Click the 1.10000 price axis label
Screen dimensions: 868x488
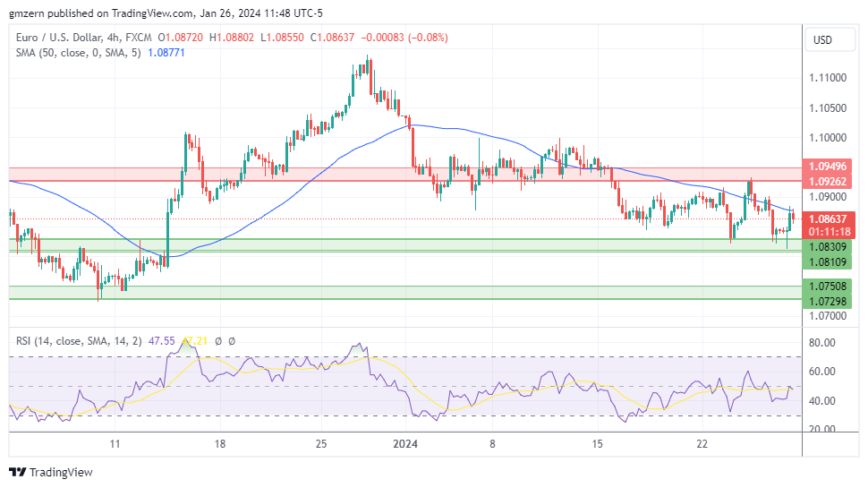coord(828,137)
